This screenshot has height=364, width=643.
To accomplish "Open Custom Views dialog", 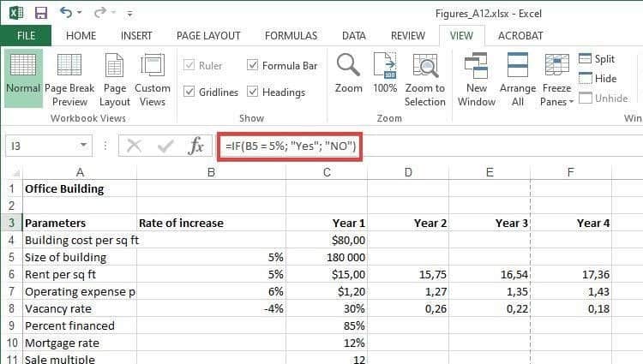I will [152, 79].
